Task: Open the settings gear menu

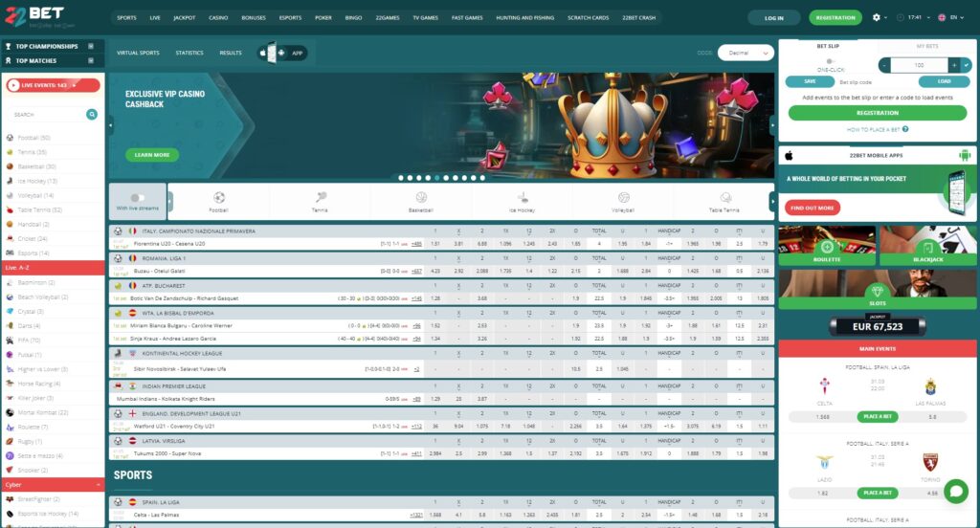Action: point(877,17)
